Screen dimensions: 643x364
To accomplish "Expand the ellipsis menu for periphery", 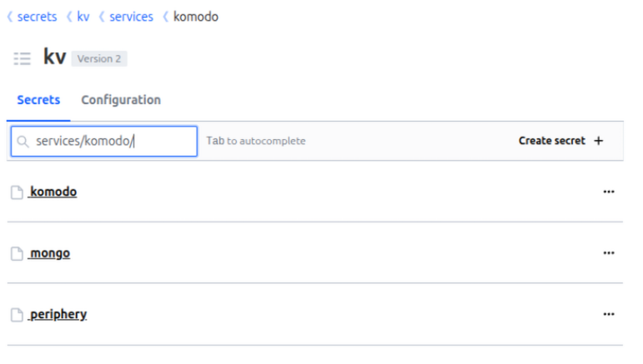I will [608, 314].
